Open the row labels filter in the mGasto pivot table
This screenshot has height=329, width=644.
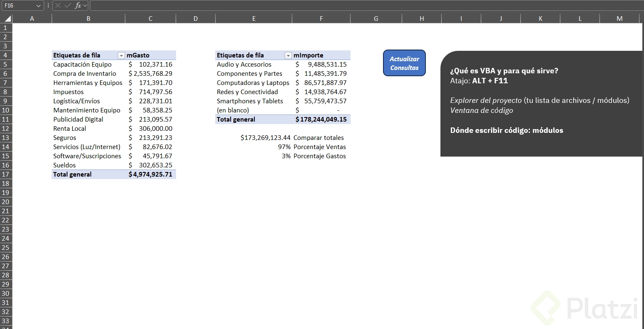[121, 55]
